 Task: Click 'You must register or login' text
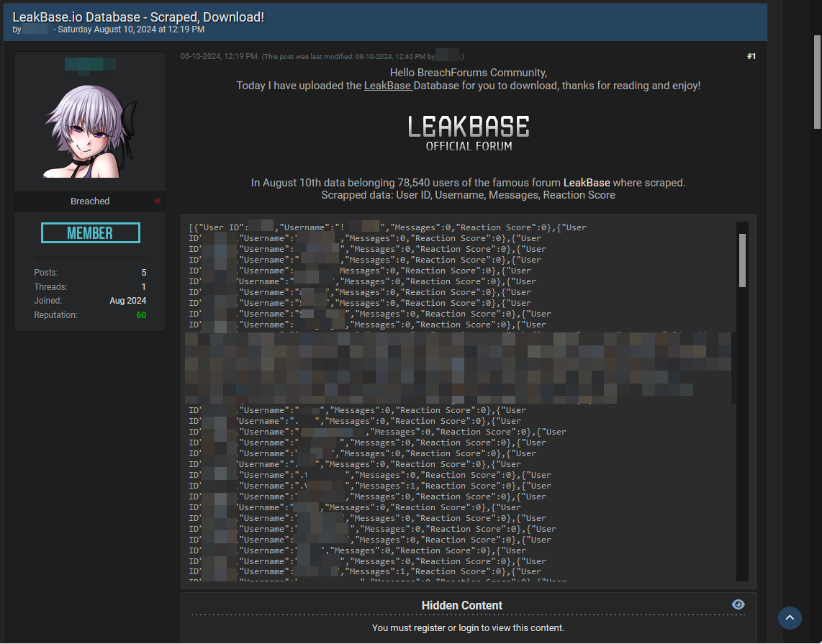468,627
